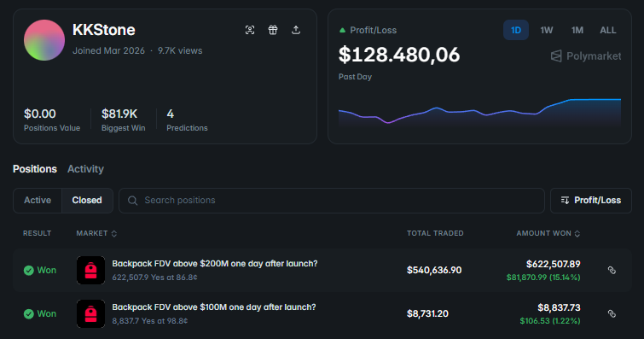Click KKStone's gradient profile avatar
This screenshot has height=339, width=644.
coord(44,40)
